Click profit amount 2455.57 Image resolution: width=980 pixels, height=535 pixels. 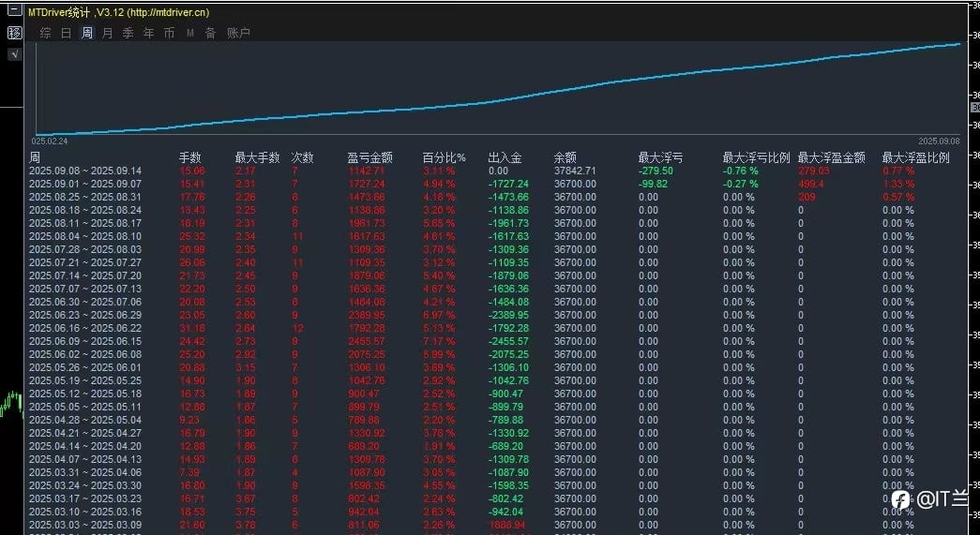[367, 341]
